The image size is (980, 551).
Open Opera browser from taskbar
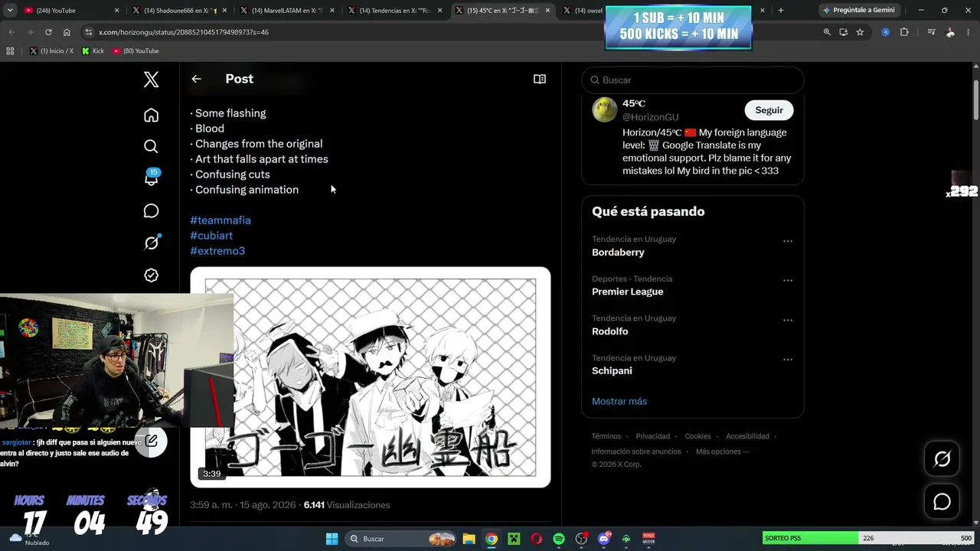tap(537, 539)
